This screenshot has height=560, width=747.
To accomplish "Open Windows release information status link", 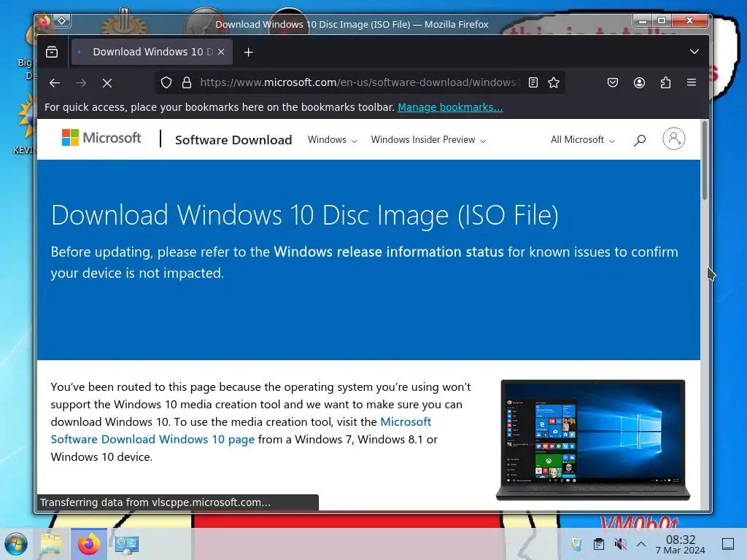I will click(388, 252).
